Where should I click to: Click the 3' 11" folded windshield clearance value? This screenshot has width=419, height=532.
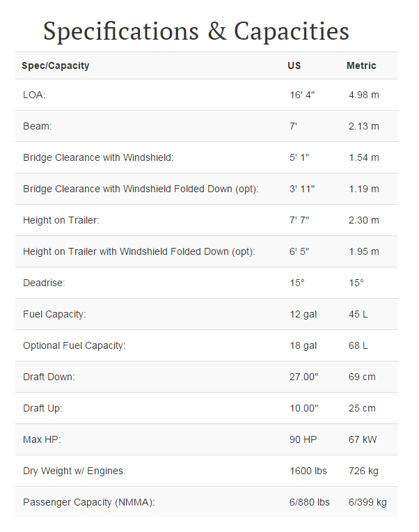(303, 189)
